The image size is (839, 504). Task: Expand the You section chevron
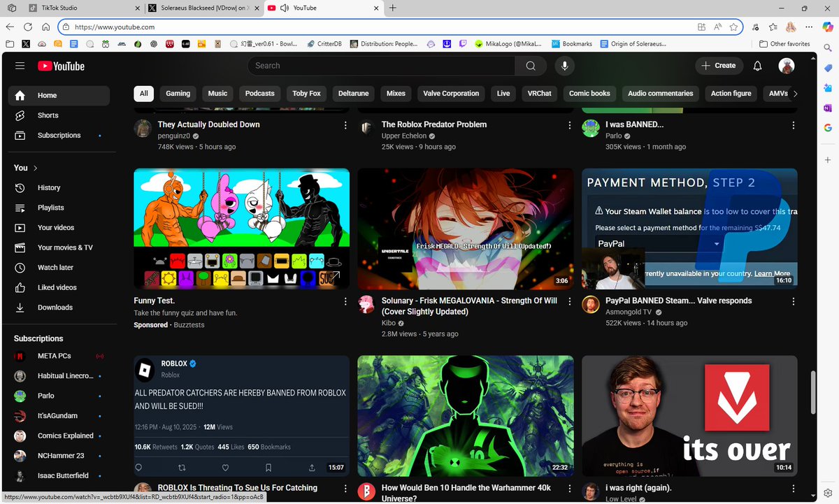36,168
